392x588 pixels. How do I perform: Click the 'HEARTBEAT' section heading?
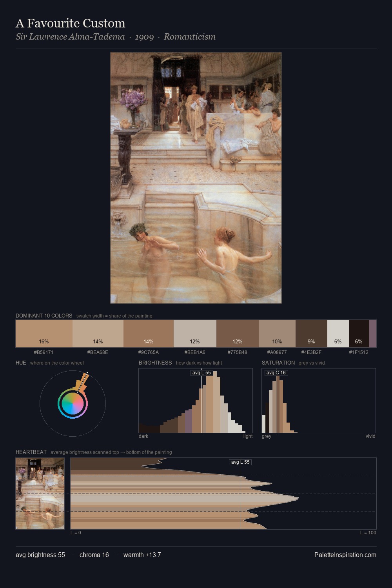tap(31, 452)
